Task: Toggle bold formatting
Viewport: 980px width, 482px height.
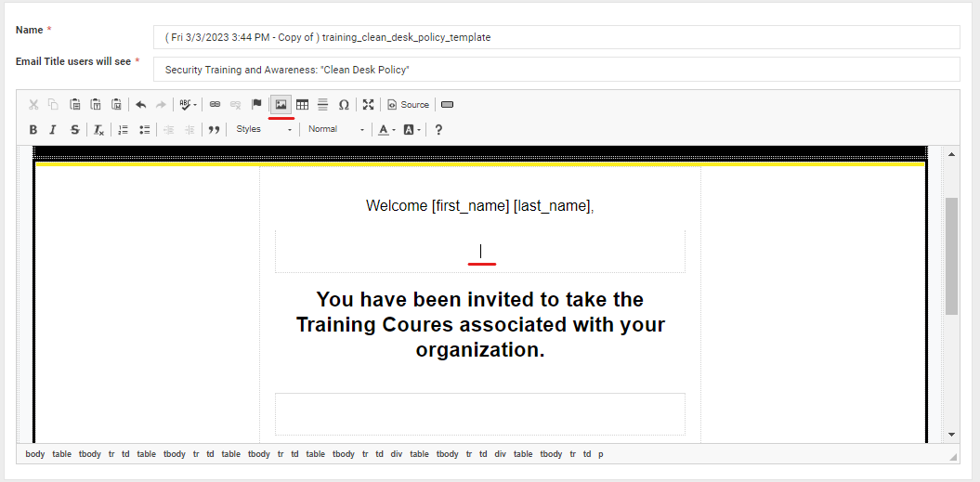Action: (x=33, y=130)
